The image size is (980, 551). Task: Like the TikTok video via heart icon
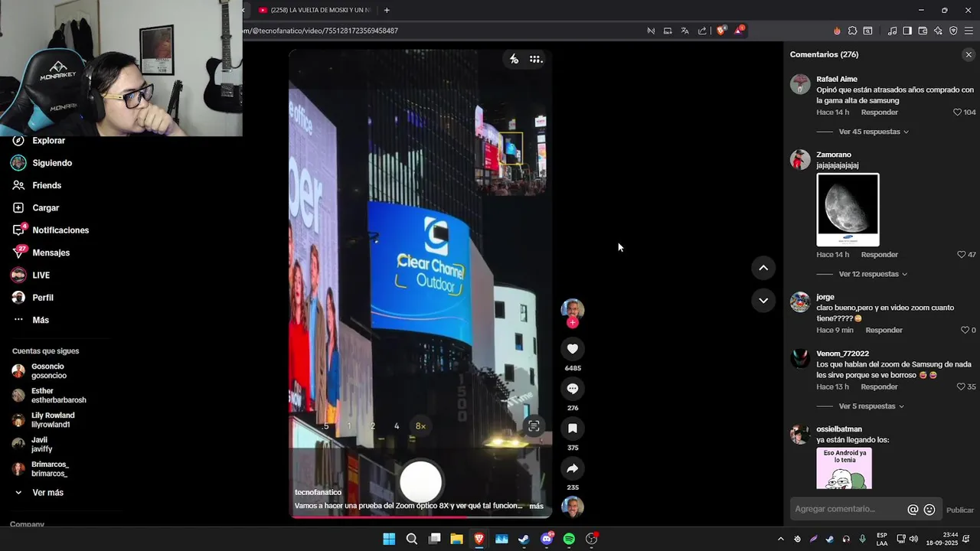click(x=572, y=349)
